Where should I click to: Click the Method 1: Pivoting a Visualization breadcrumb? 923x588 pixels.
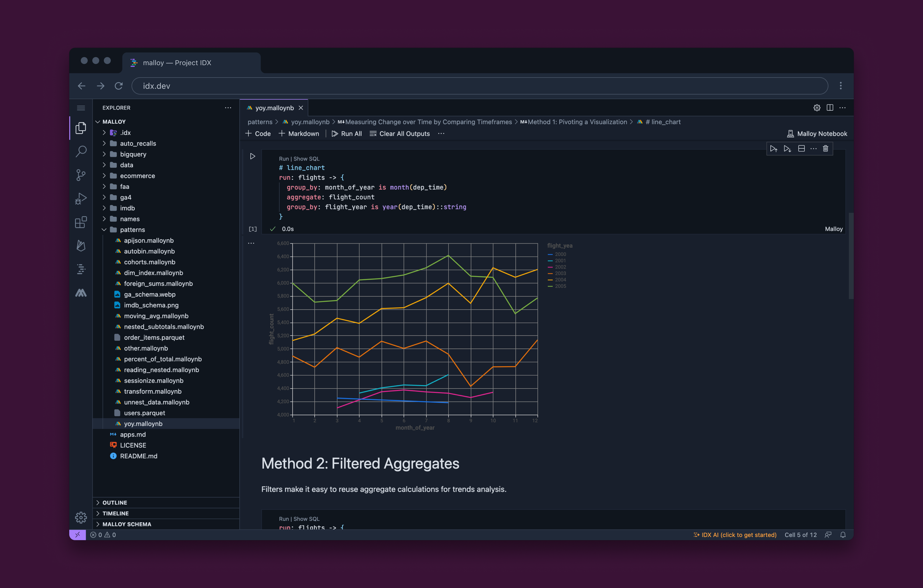click(573, 122)
